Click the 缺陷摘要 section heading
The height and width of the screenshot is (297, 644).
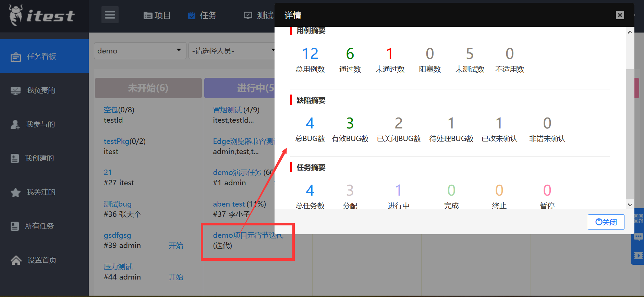click(x=311, y=100)
